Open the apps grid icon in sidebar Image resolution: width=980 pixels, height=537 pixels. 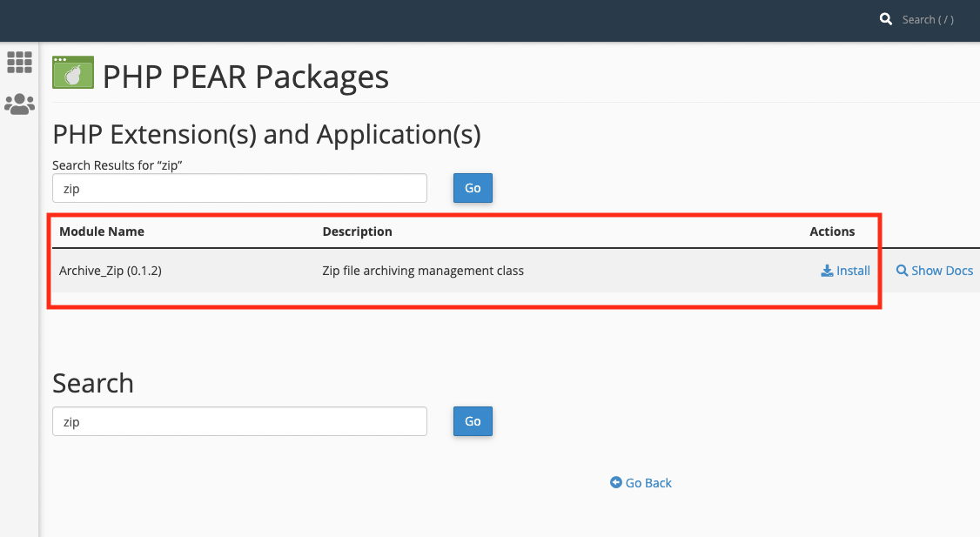[x=19, y=62]
